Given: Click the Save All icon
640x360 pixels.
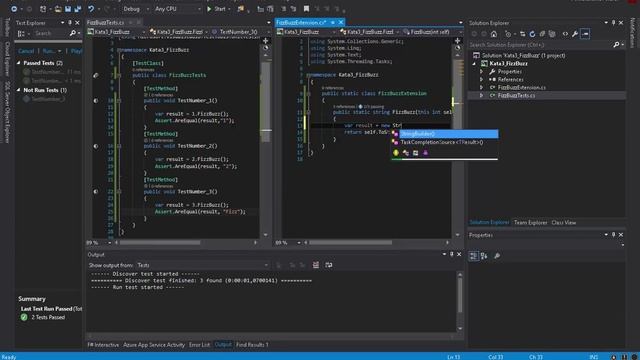Looking at the screenshot, I should point(78,9).
